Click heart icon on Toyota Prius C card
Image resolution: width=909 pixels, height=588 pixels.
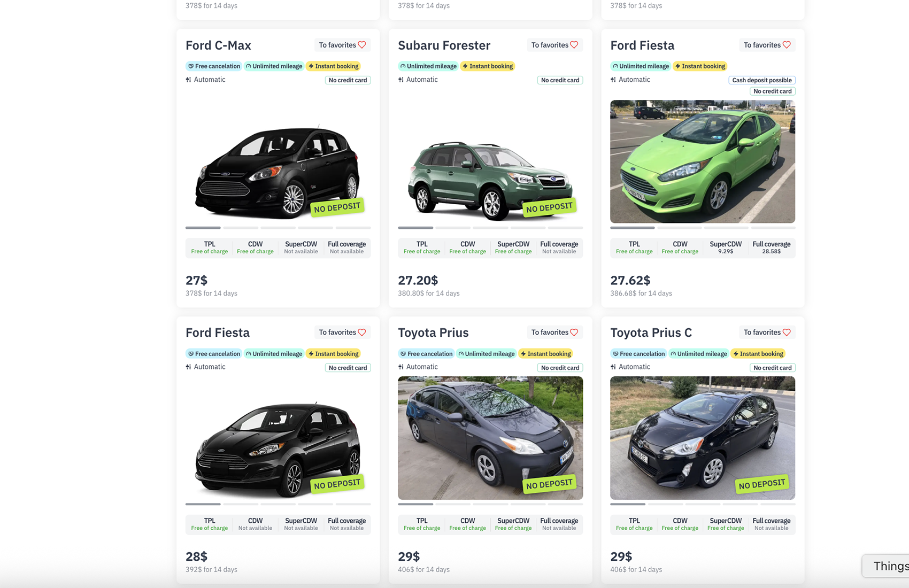tap(787, 332)
